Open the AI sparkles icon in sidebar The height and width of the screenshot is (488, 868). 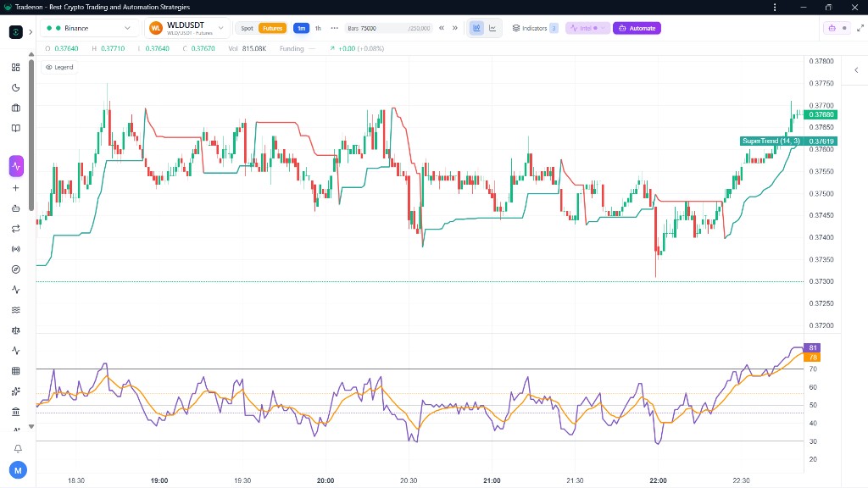15,391
